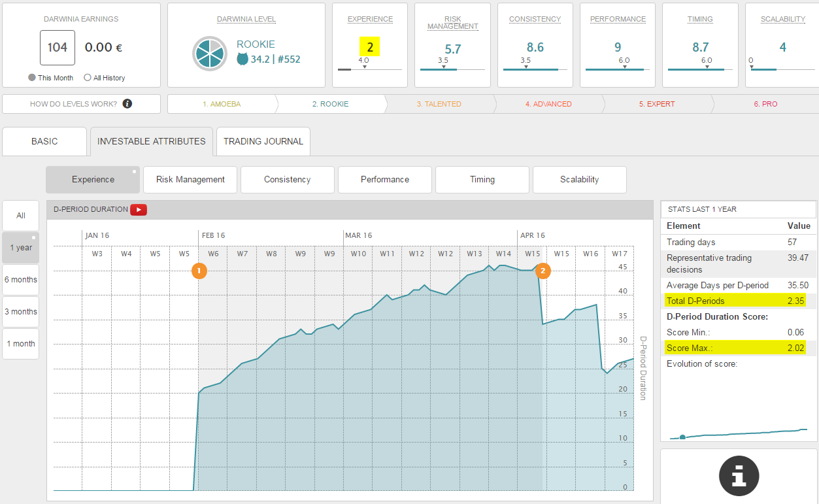Screen dimensions: 819x504
Task: Select the All time range button
Action: coord(21,216)
